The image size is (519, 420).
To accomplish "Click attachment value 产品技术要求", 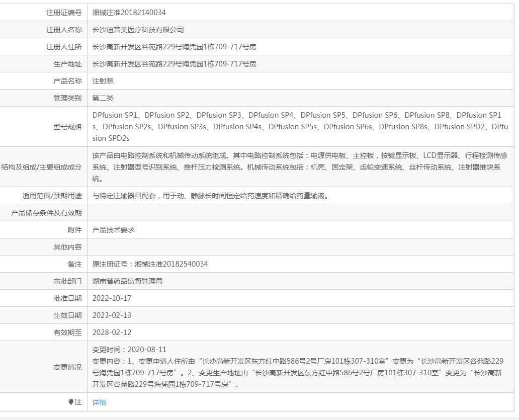I will coord(113,230).
